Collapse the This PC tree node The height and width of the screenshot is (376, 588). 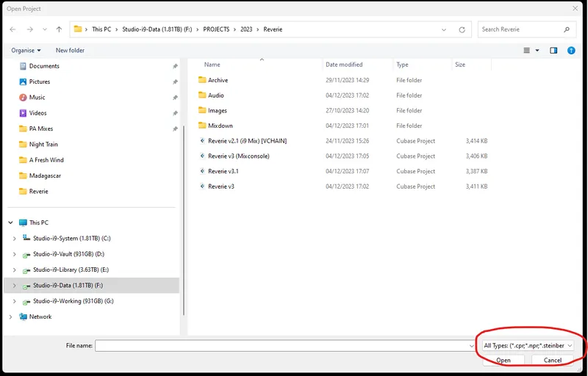[10, 223]
